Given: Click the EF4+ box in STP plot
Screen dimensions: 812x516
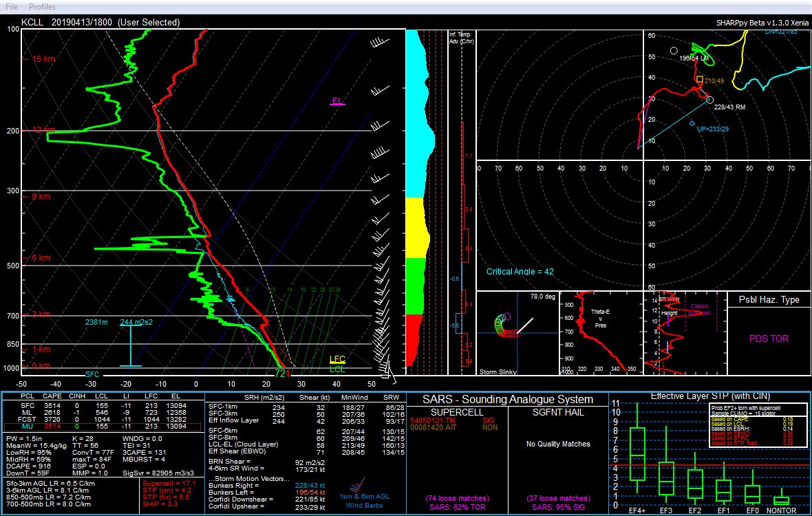Looking at the screenshot, I should [x=637, y=454].
